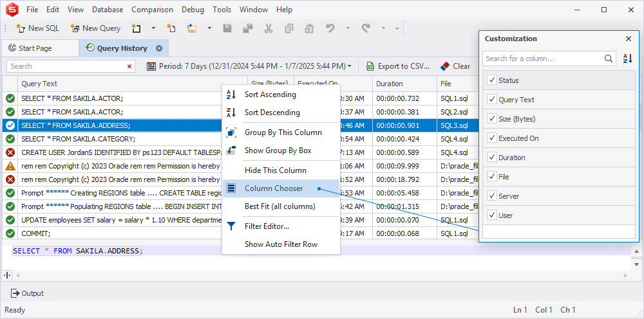Open the Debug menu
Image resolution: width=644 pixels, height=319 pixels.
193,10
